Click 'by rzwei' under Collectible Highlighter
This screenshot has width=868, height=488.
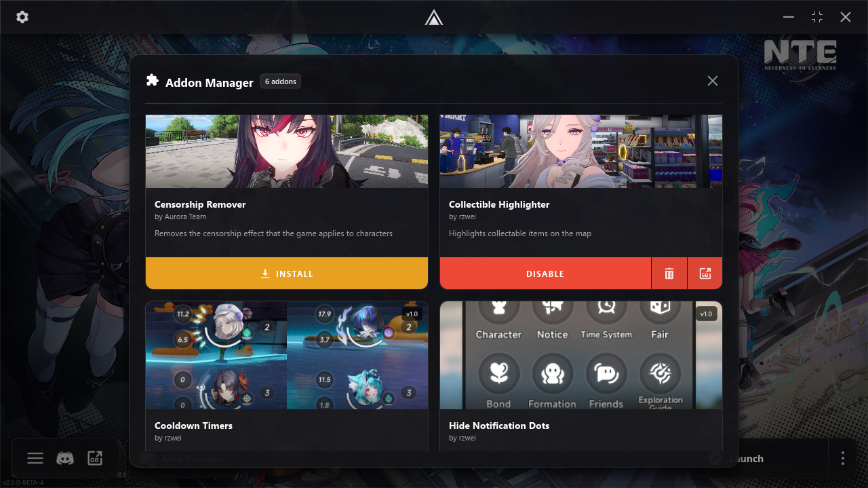point(462,217)
